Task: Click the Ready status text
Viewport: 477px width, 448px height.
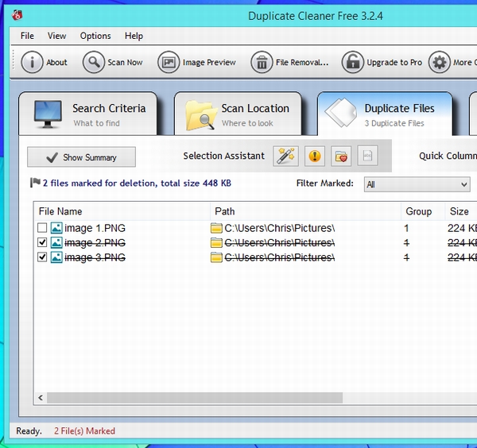Action: tap(29, 431)
